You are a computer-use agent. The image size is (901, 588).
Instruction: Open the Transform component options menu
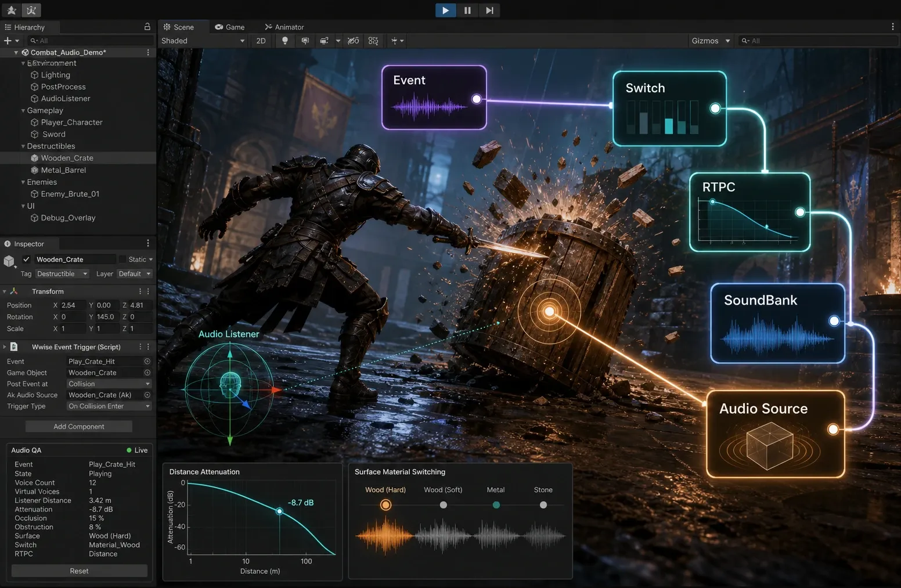(x=148, y=291)
